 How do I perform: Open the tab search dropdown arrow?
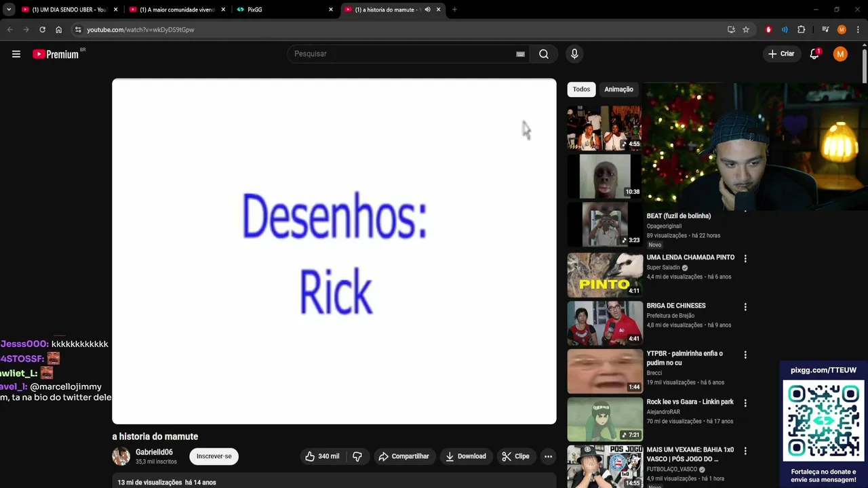[x=9, y=9]
